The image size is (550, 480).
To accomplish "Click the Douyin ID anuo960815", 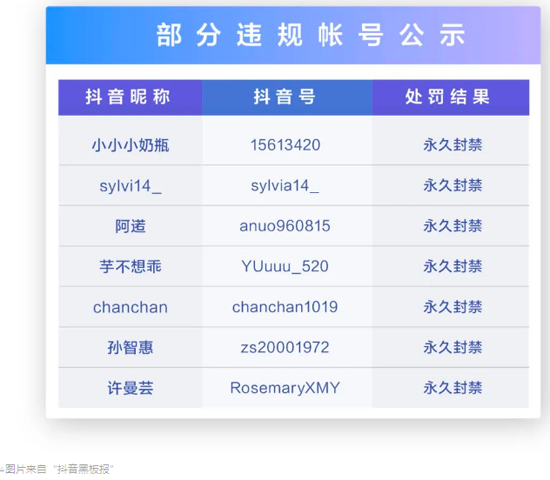I will (x=285, y=226).
